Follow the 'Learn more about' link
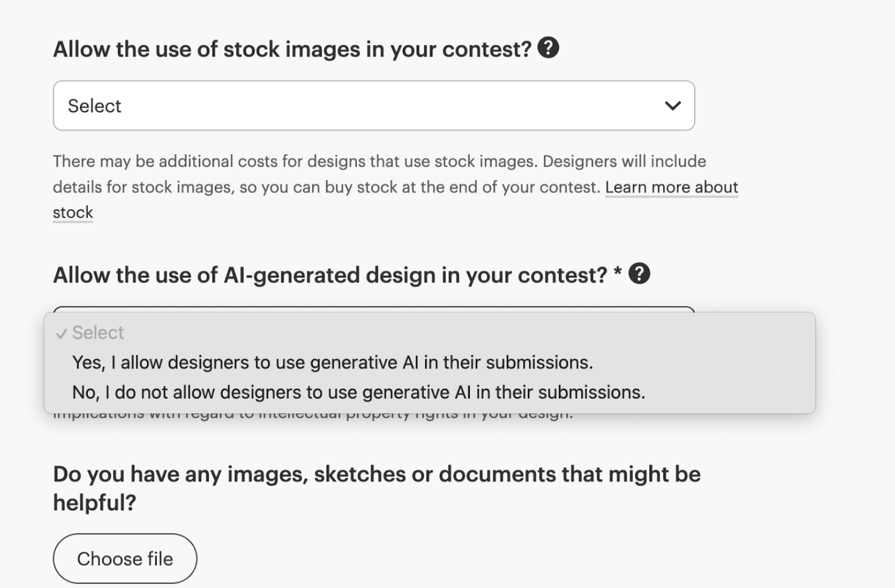The height and width of the screenshot is (588, 895). 671,187
